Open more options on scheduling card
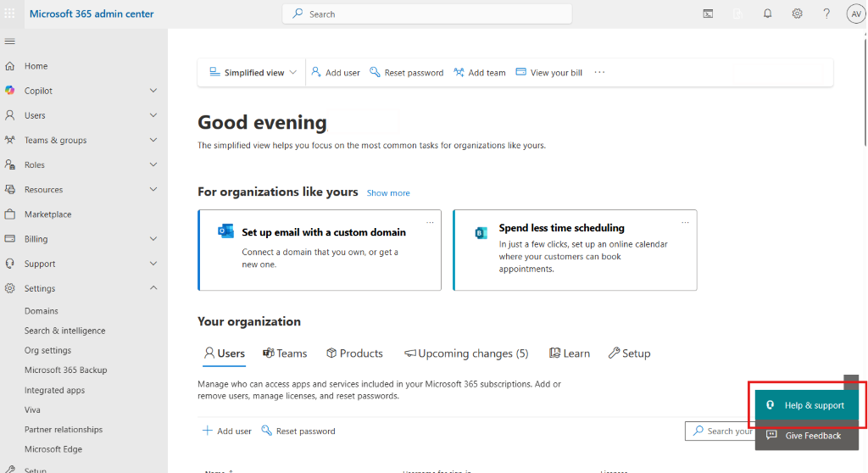Viewport: 868px width, 473px height. 685,222
